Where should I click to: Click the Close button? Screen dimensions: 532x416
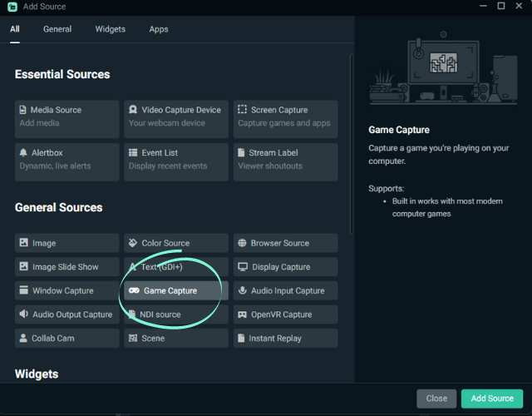[x=436, y=399]
